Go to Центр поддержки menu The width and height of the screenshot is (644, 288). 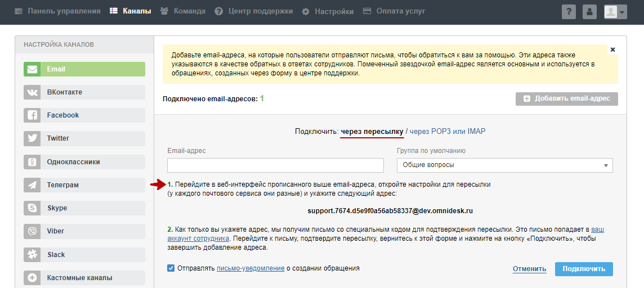click(x=254, y=11)
